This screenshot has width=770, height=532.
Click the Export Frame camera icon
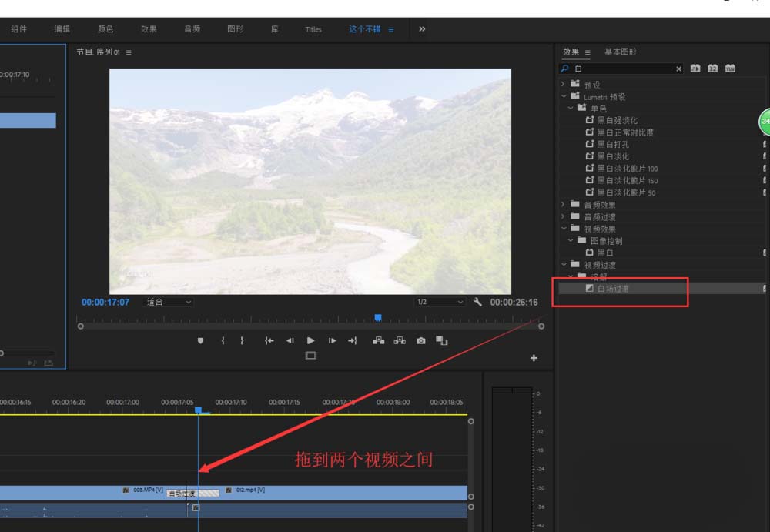[x=421, y=340]
